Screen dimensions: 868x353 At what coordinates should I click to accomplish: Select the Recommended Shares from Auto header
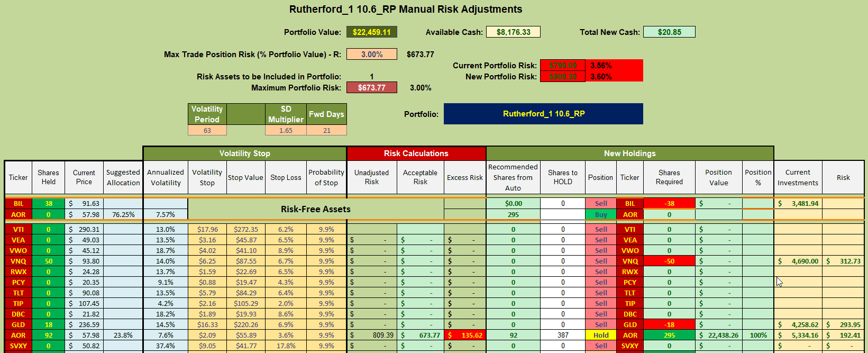pos(513,178)
